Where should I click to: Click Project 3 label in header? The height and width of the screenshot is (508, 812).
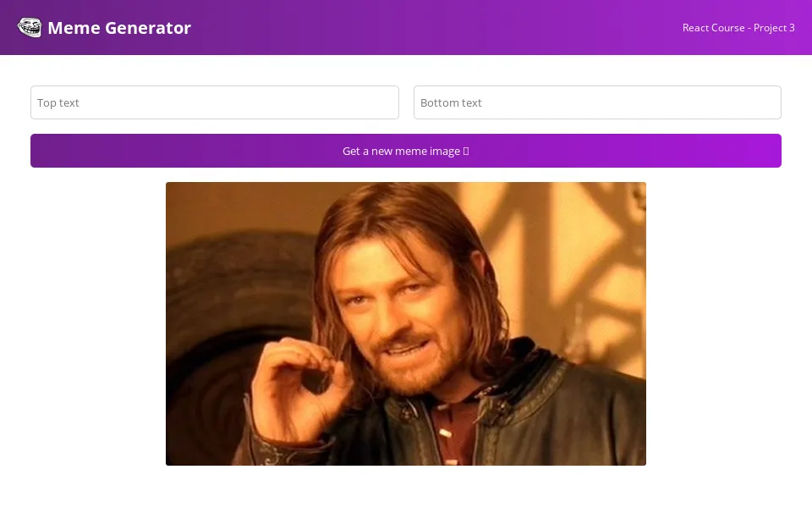click(774, 28)
